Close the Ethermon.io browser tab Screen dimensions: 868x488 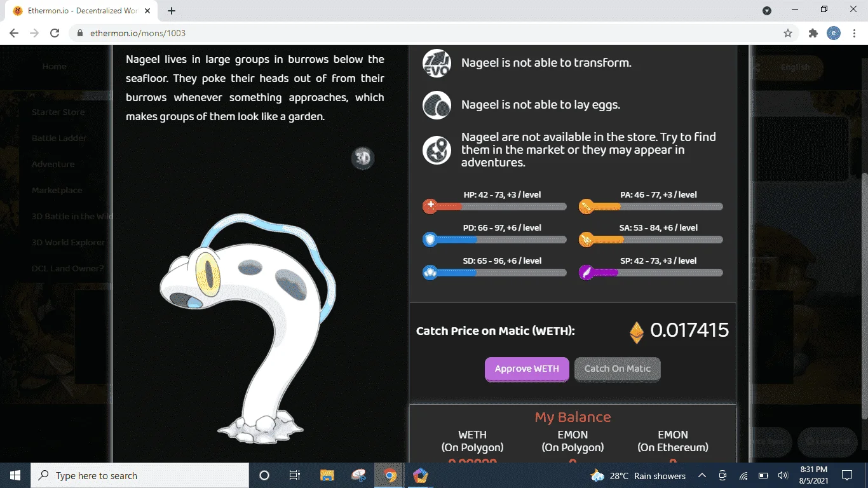pos(147,11)
